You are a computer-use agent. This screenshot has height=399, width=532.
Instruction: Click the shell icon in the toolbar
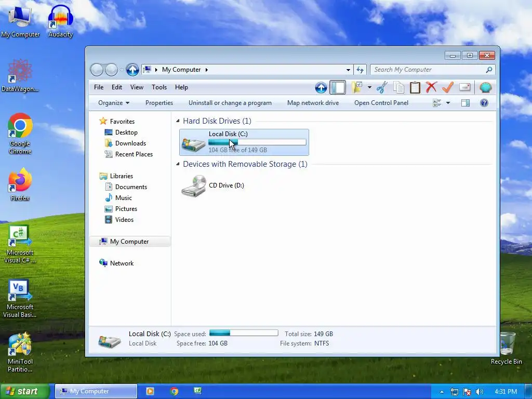(x=486, y=87)
